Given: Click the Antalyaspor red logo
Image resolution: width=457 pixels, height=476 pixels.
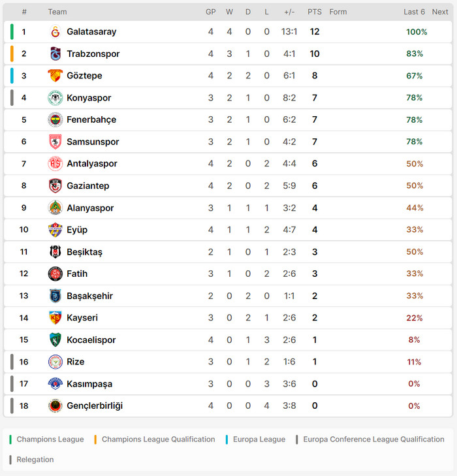Looking at the screenshot, I should [x=55, y=164].
